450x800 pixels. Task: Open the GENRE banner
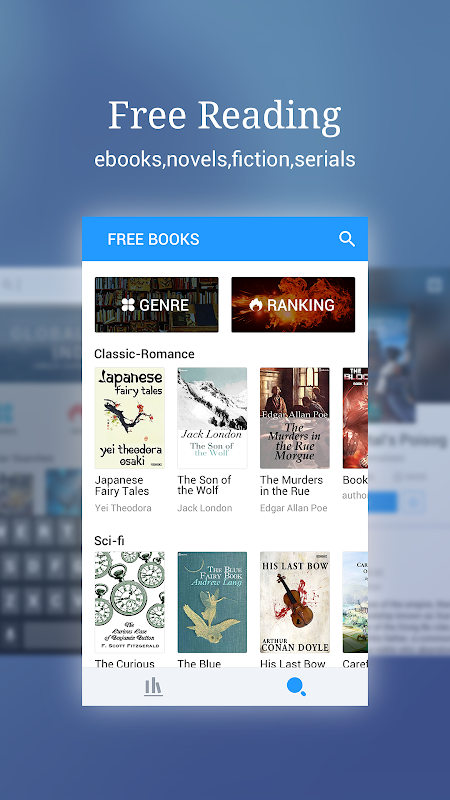(157, 305)
